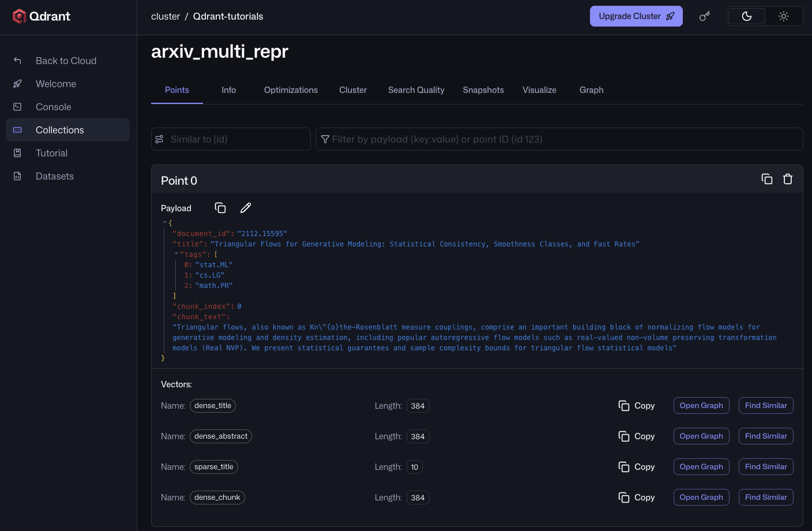Copy the dense_abstract vector
Viewport: 812px width, 531px height.
pos(637,436)
